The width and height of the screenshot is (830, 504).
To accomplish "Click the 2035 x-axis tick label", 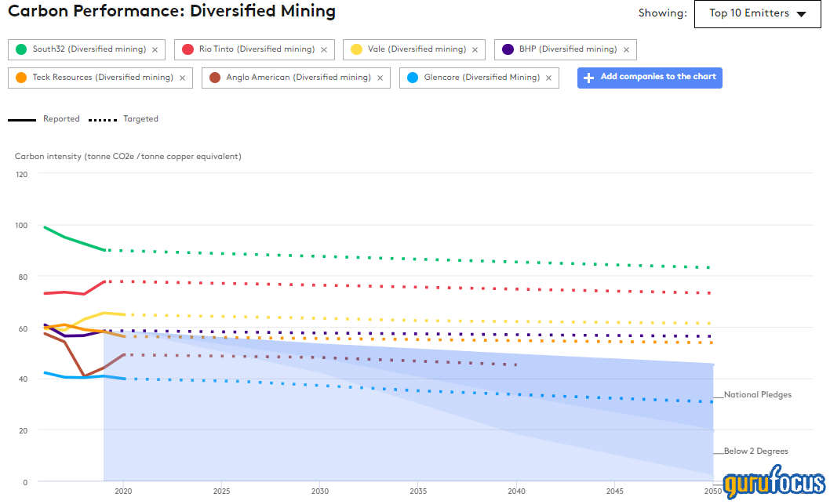I will 418,491.
